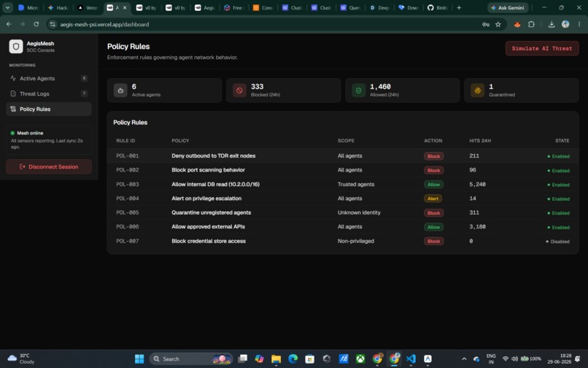Viewport: 588px width, 368px height.
Task: Open Microsoft Edge from taskbar
Action: click(x=293, y=359)
